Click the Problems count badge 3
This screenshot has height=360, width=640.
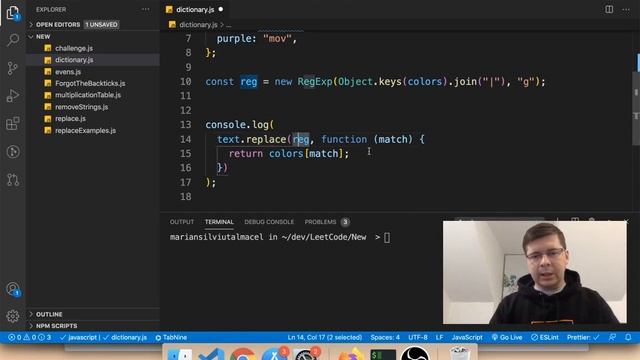click(x=345, y=222)
